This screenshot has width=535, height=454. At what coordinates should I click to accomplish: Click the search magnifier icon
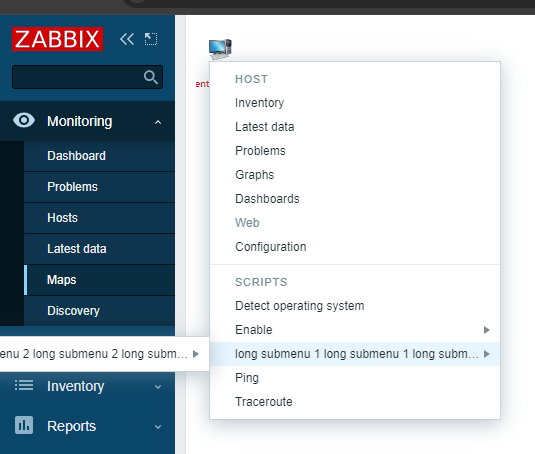(150, 77)
